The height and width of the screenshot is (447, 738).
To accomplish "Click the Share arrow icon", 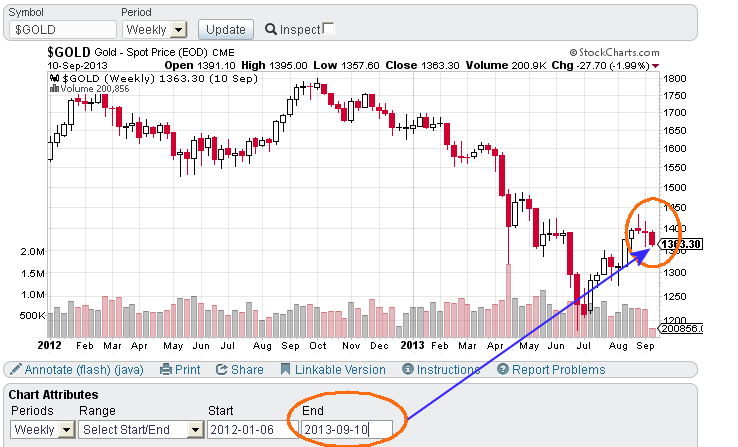I will pyautogui.click(x=221, y=369).
